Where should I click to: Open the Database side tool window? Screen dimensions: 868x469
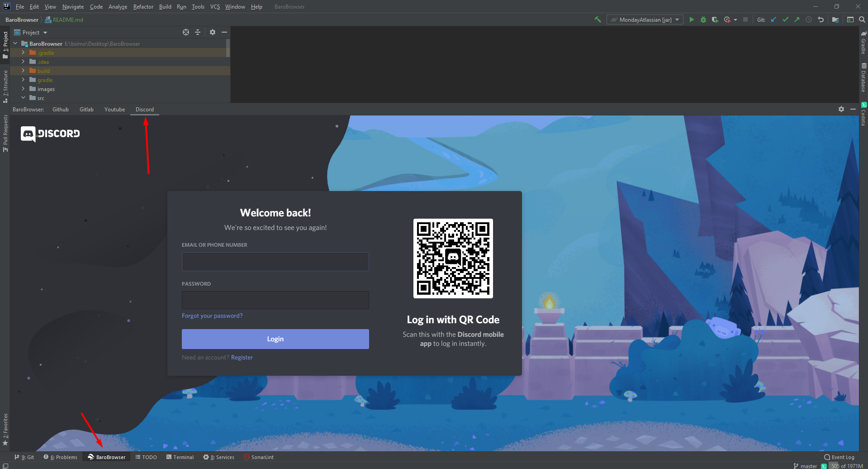[x=863, y=77]
